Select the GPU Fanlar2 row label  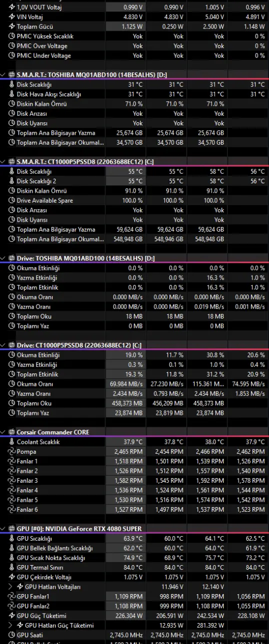(x=33, y=606)
